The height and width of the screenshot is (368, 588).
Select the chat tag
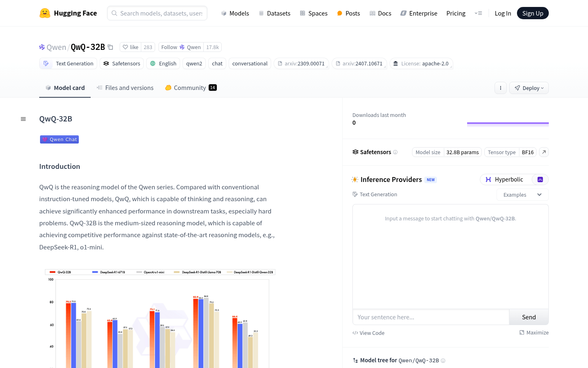coord(217,63)
